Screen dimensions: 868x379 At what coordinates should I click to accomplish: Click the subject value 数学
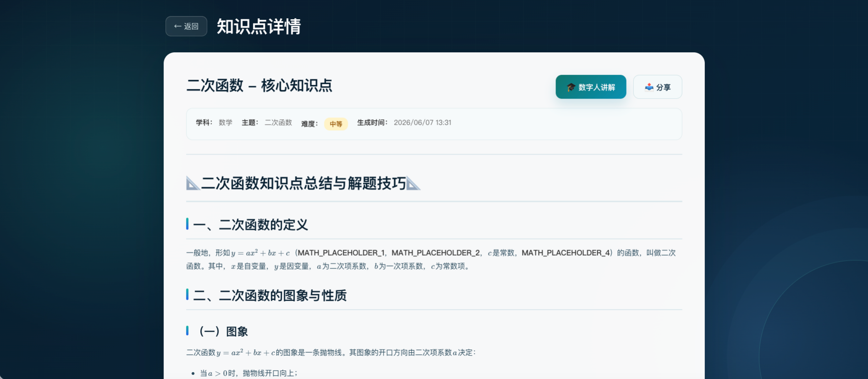coord(225,123)
